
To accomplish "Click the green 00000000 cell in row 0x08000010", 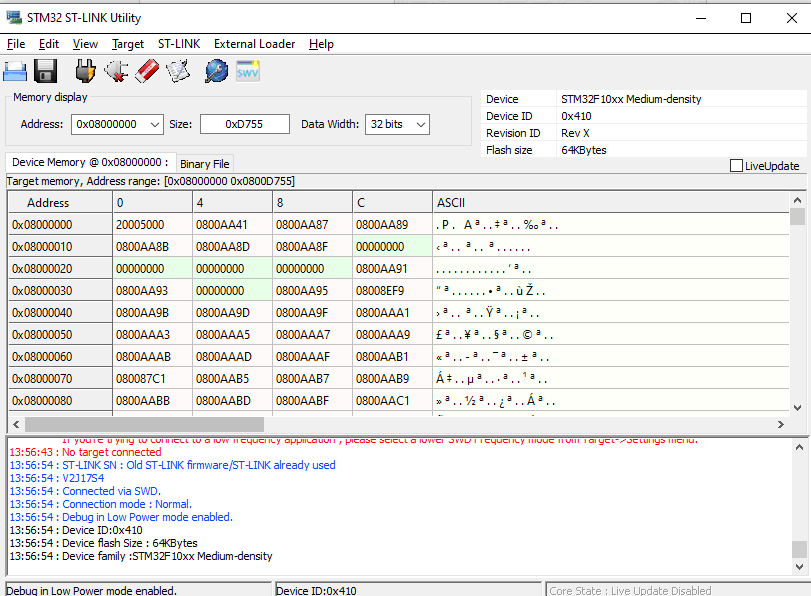I will coord(392,247).
